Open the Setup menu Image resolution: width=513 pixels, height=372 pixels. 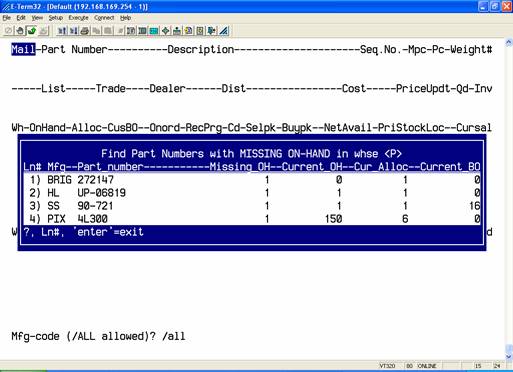(55, 18)
